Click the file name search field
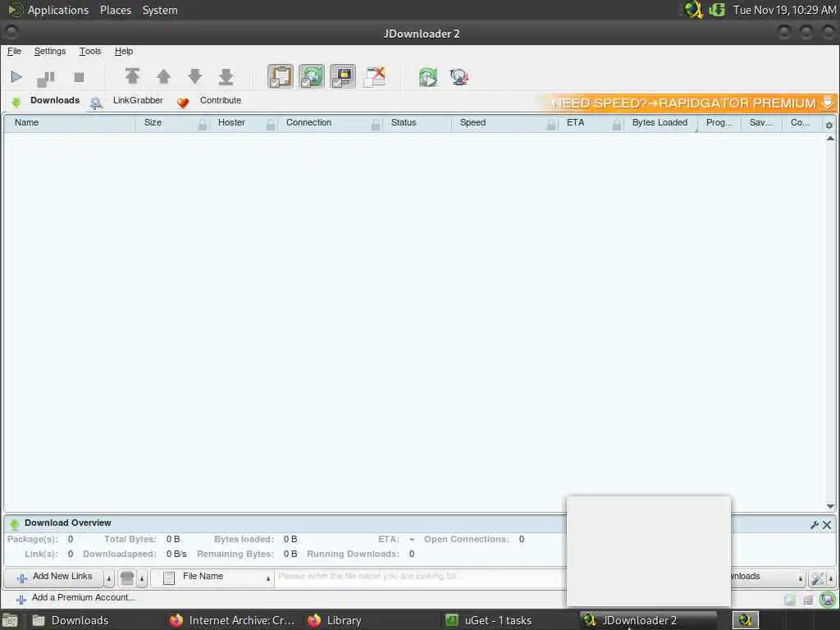Screen dimensions: 840x630 tap(421, 577)
